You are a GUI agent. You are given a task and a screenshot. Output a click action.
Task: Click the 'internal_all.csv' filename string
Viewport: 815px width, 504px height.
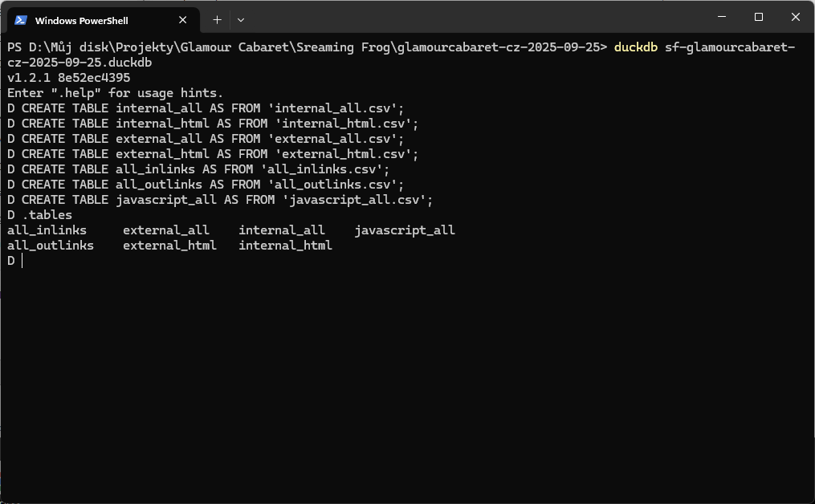click(339, 108)
